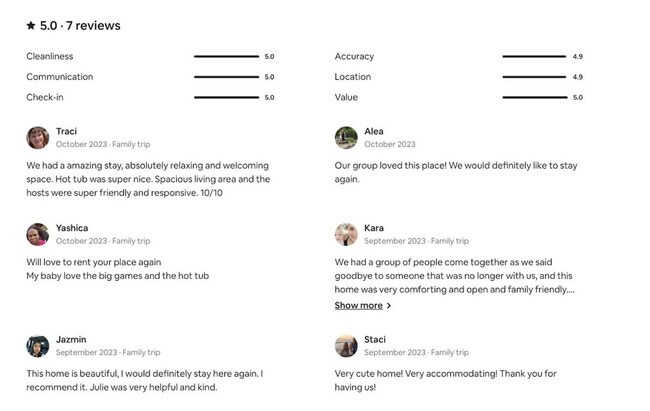Viewport: 650px width, 411px height.
Task: Click Jazmin's profile avatar
Action: 38,346
